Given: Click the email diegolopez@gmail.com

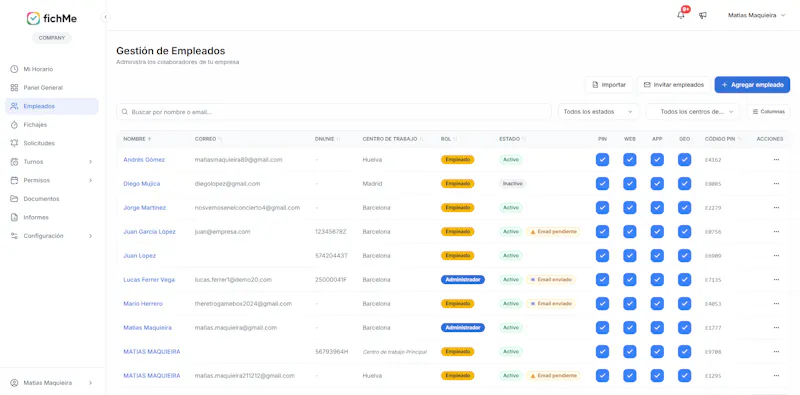Looking at the screenshot, I should [x=227, y=184].
